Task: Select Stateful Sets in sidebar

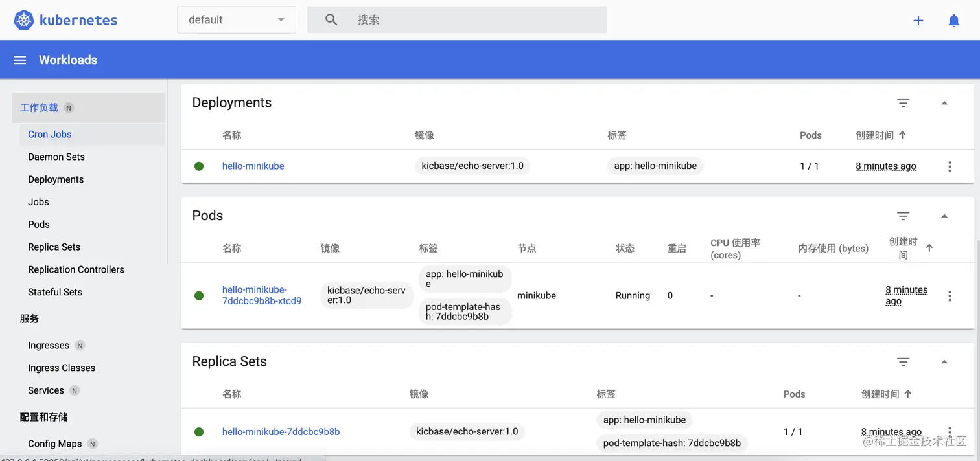Action: point(55,292)
